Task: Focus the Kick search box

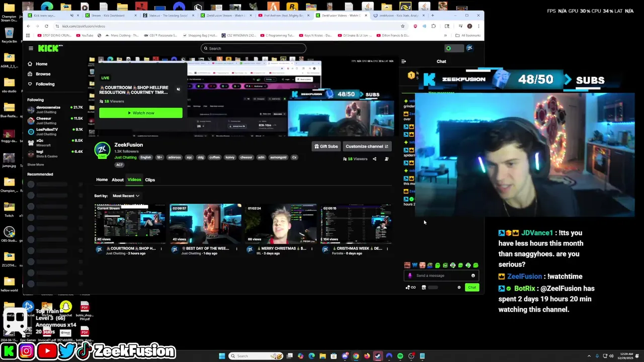Action: 254,48
